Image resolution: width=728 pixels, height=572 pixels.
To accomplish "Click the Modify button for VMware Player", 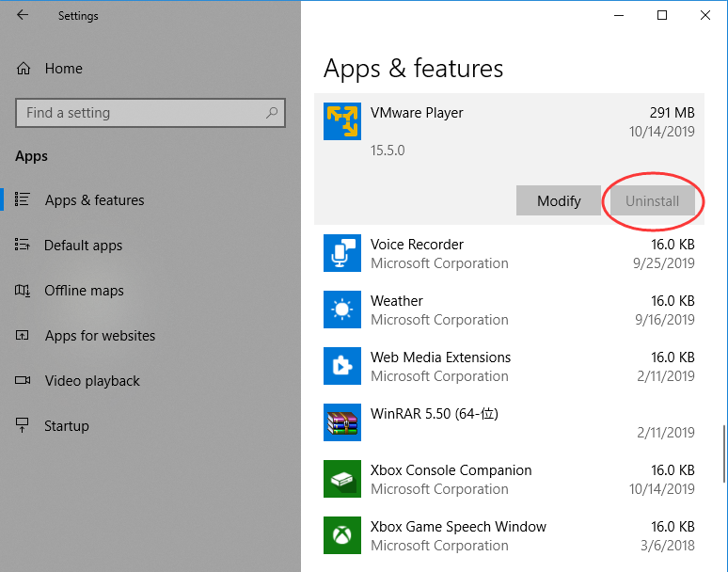I will click(x=559, y=200).
